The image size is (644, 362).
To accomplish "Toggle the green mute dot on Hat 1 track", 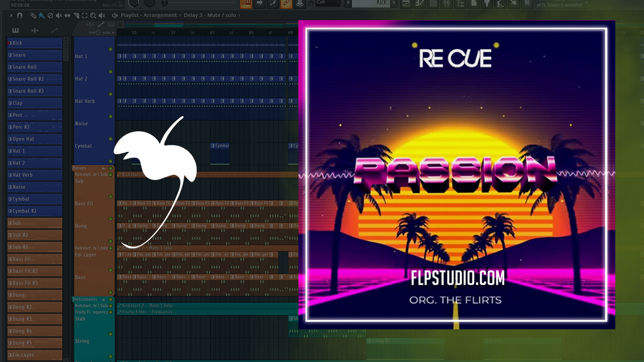I will [111, 50].
